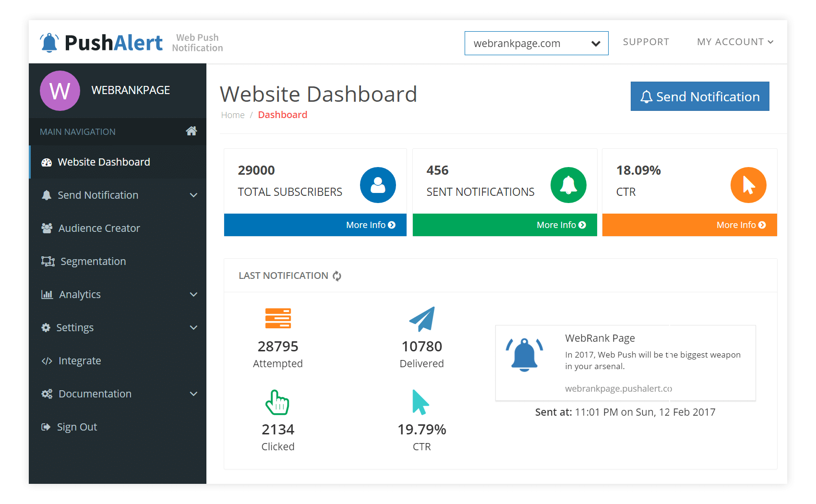
Task: Open Integrate via the code icon
Action: (47, 360)
